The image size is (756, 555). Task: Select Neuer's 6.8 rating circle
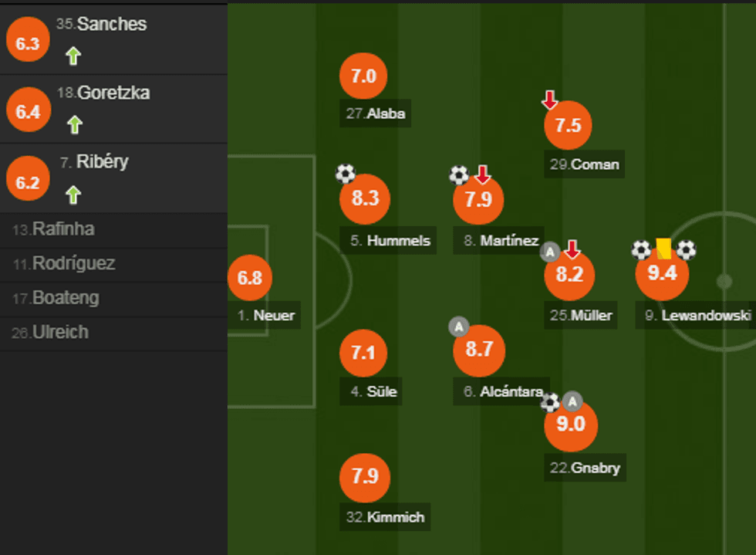[250, 278]
